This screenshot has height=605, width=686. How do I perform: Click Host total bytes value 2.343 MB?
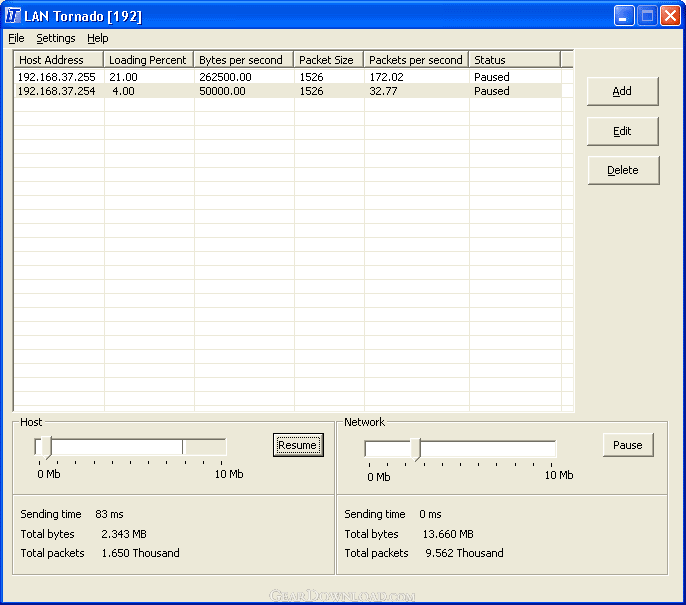[124, 534]
